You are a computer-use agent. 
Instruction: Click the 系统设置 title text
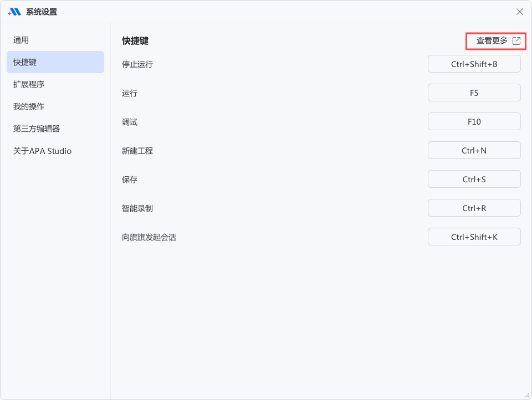click(42, 11)
